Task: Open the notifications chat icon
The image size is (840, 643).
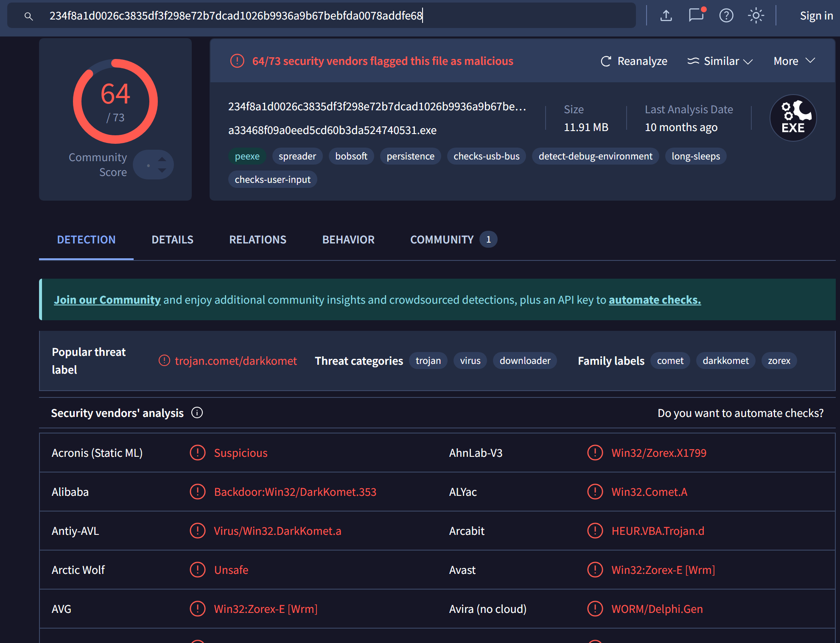Action: tap(697, 15)
